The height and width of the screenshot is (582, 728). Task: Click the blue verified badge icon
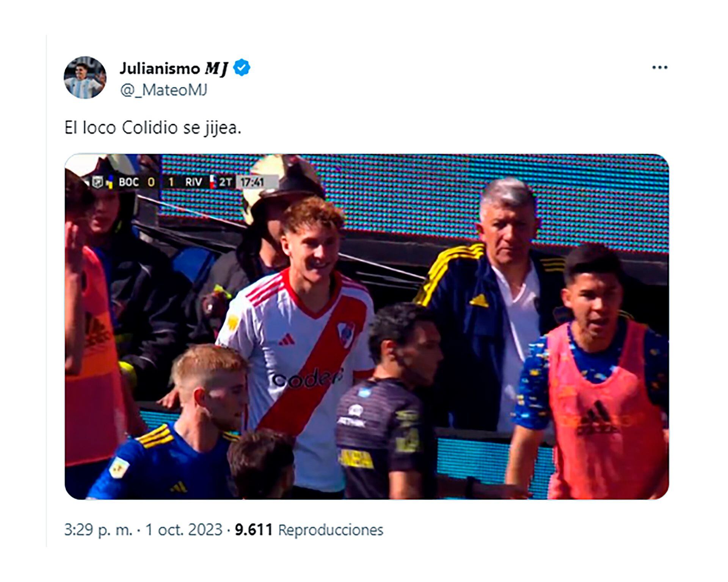coord(242,68)
